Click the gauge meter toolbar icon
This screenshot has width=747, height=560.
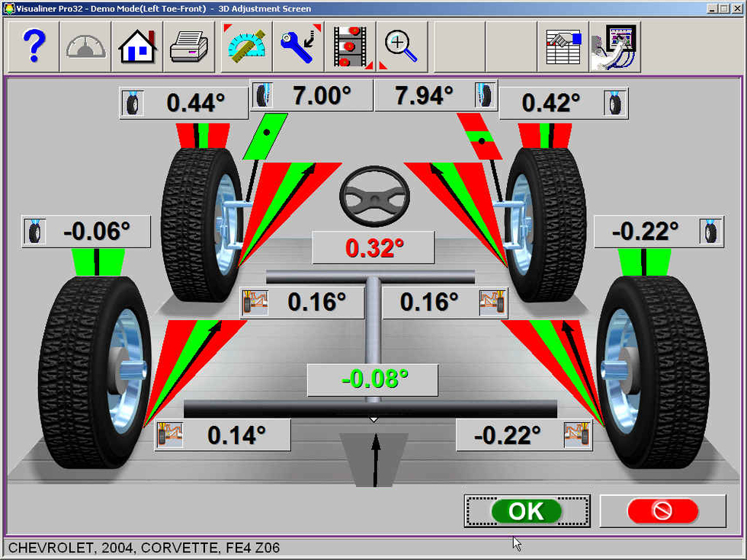86,46
